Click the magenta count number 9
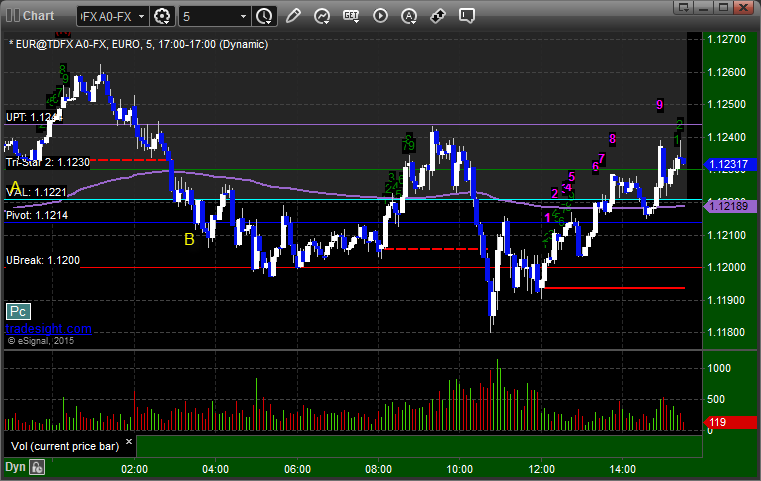This screenshot has height=481, width=761. pyautogui.click(x=660, y=104)
